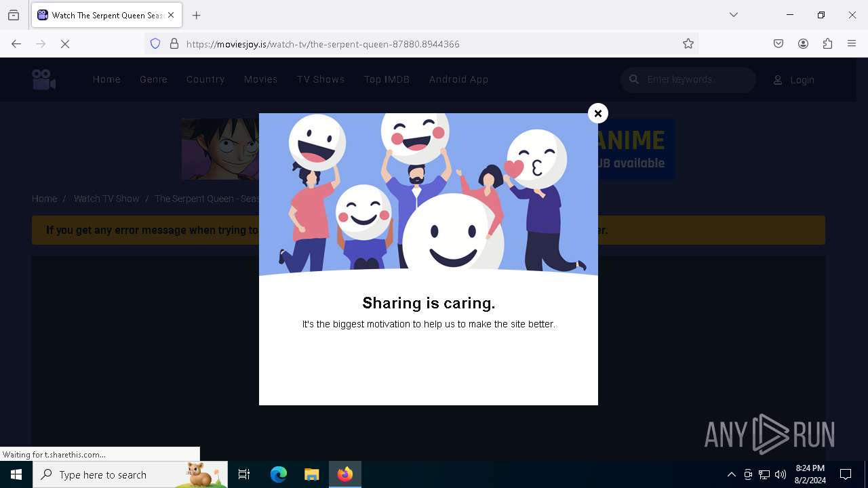Click the Watch TV Show breadcrumb
868x488 pixels.
coord(106,199)
